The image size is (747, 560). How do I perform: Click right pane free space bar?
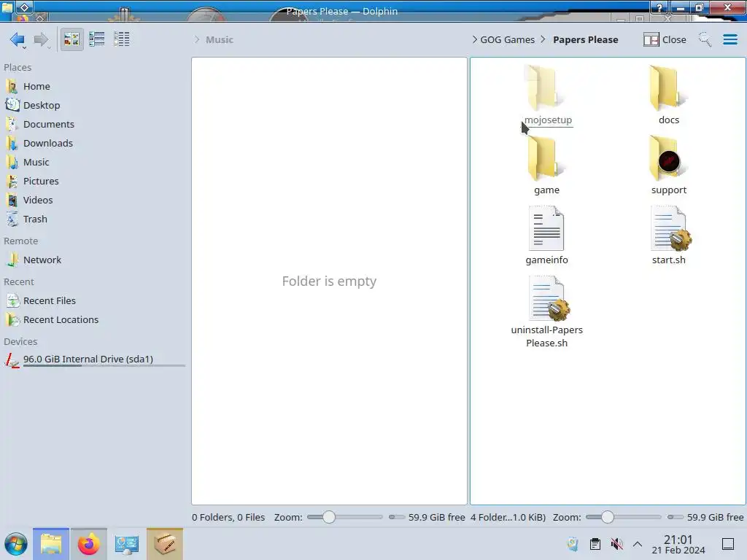point(676,517)
